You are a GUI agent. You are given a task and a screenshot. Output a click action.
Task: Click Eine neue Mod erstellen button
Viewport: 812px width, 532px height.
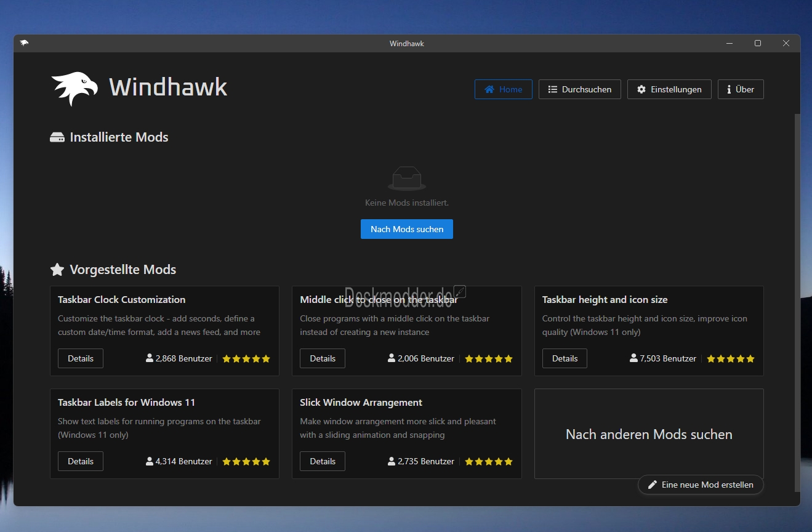(x=701, y=485)
